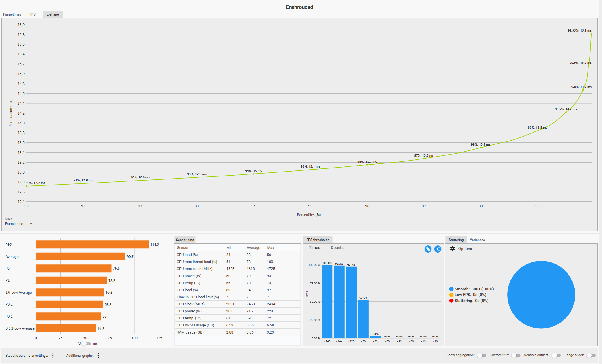Click the yellow Low FPS legend dot
The height and width of the screenshot is (364, 602).
point(451,295)
